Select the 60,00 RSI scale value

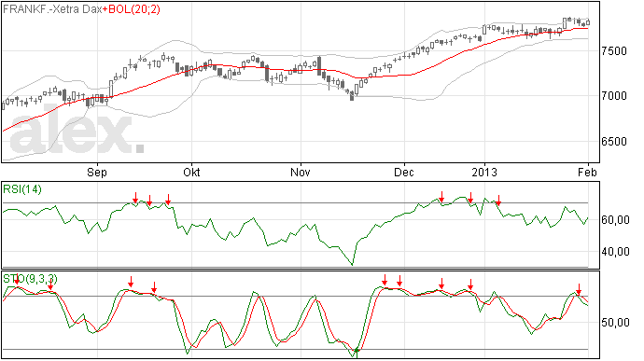point(616,220)
